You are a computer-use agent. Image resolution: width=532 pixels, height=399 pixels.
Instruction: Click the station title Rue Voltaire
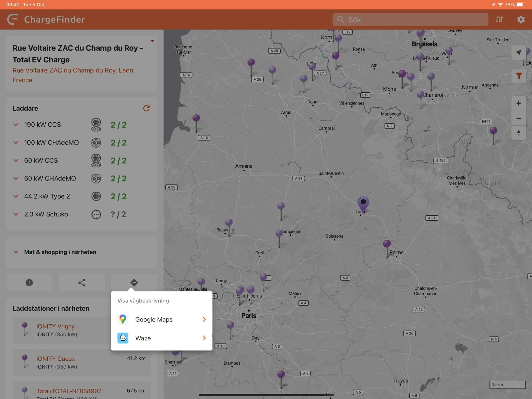(78, 54)
